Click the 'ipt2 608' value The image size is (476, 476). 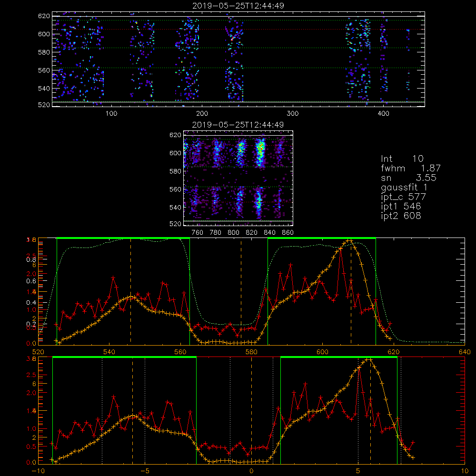click(401, 216)
